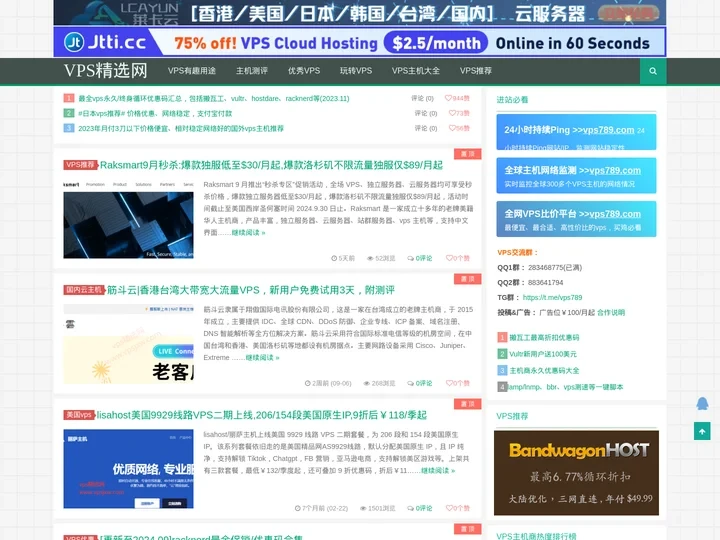Open 2023年月付3刀以下 vps article link
This screenshot has height=540, width=720.
[x=181, y=129]
